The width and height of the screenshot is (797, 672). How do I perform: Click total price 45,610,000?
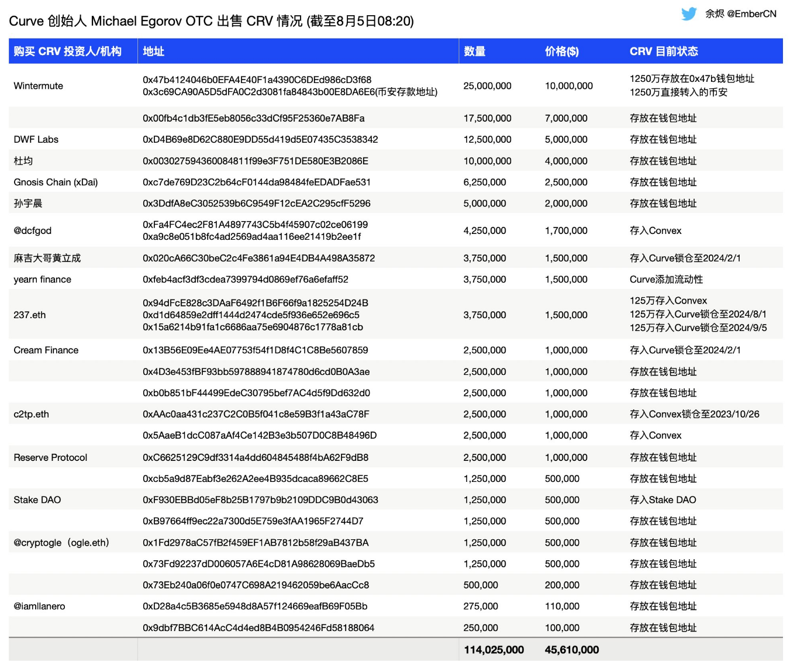572,650
